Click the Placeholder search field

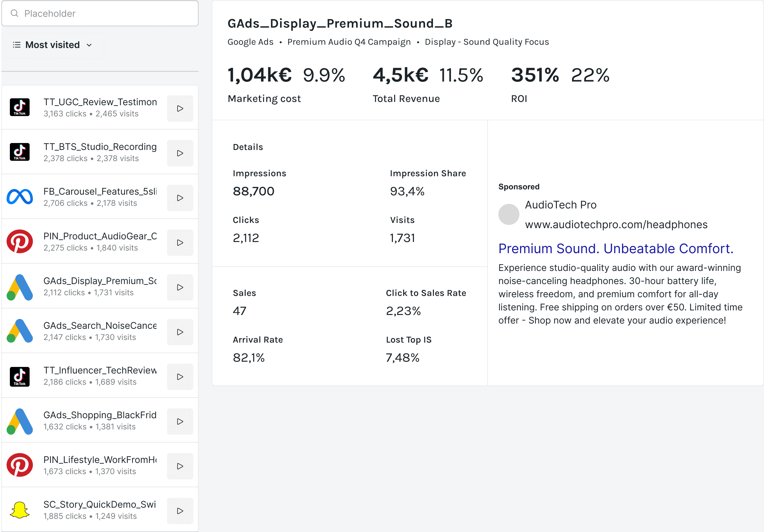pos(100,13)
